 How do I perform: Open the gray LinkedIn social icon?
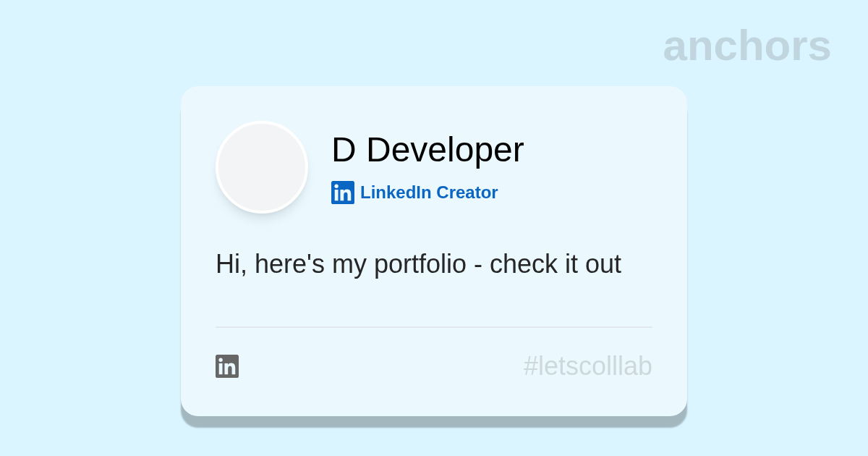click(x=227, y=366)
